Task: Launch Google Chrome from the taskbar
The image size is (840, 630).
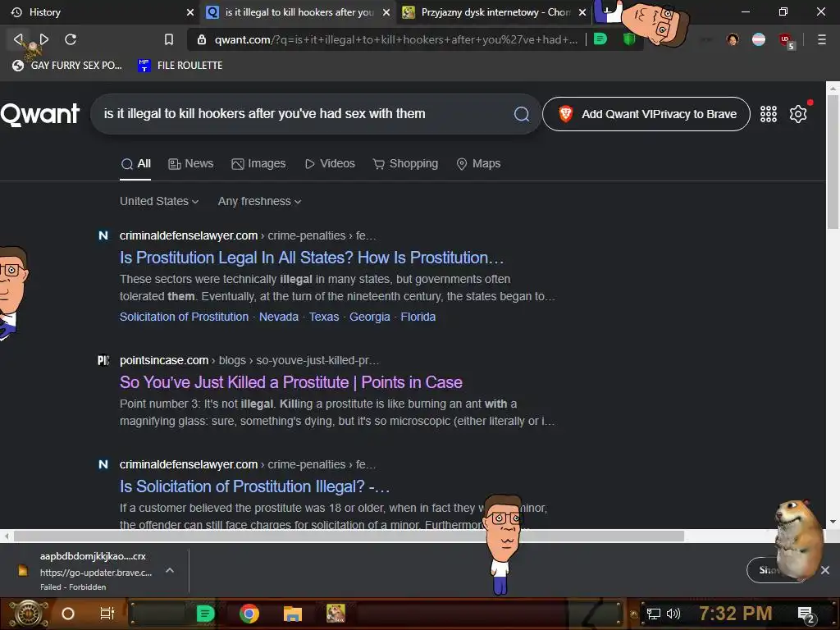Action: tap(249, 614)
